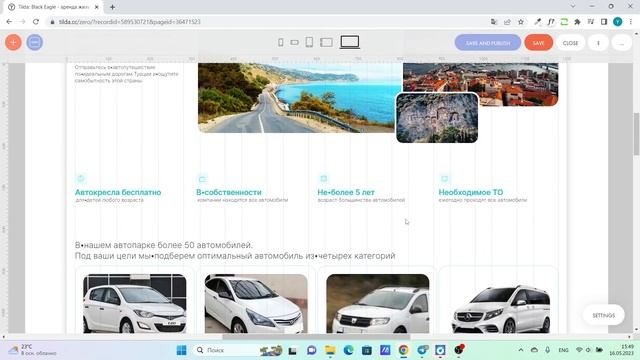640x360 pixels.
Task: Click the address bar URL
Action: click(x=129, y=22)
